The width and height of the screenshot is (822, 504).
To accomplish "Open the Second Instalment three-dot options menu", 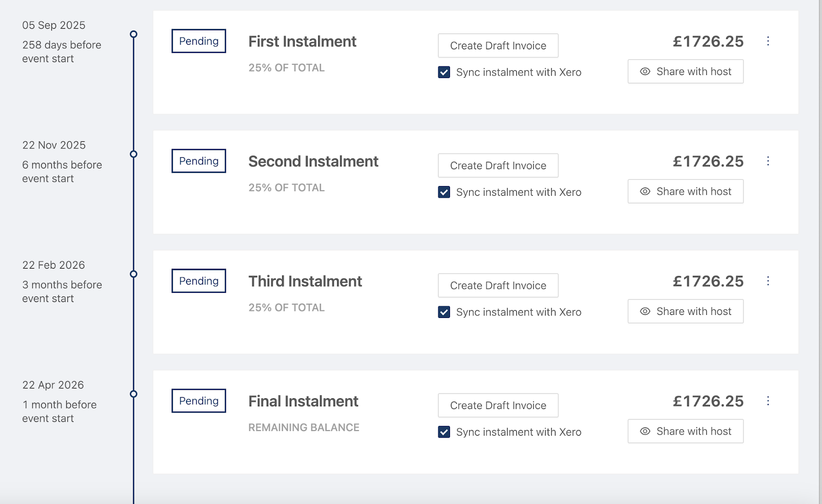I will [x=768, y=161].
